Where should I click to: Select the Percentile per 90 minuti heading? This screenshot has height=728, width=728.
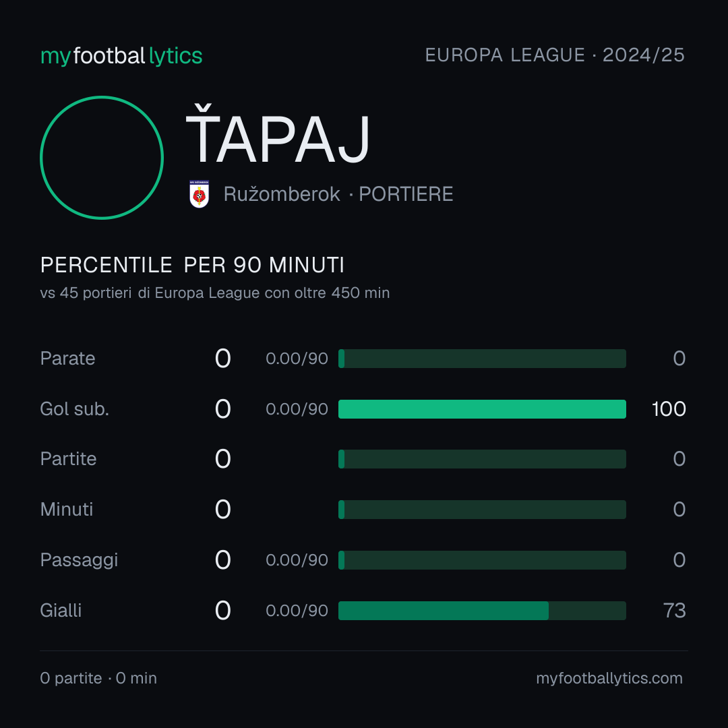(192, 265)
